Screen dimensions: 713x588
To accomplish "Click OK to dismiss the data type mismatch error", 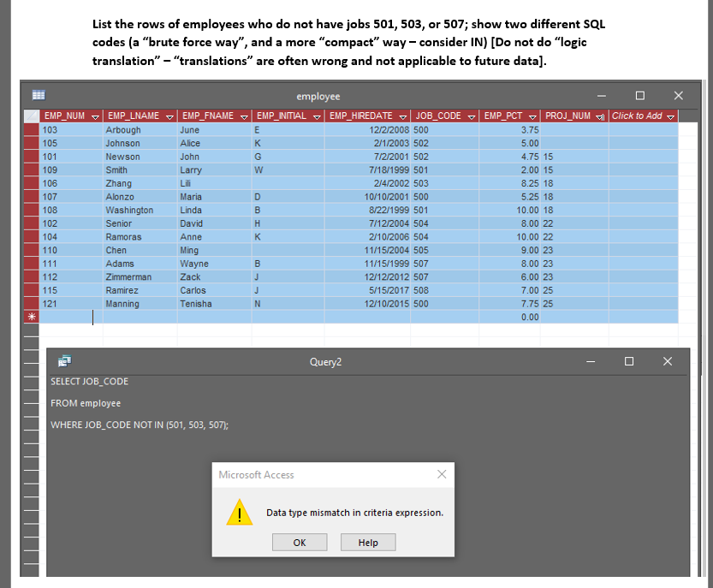I will pyautogui.click(x=299, y=542).
